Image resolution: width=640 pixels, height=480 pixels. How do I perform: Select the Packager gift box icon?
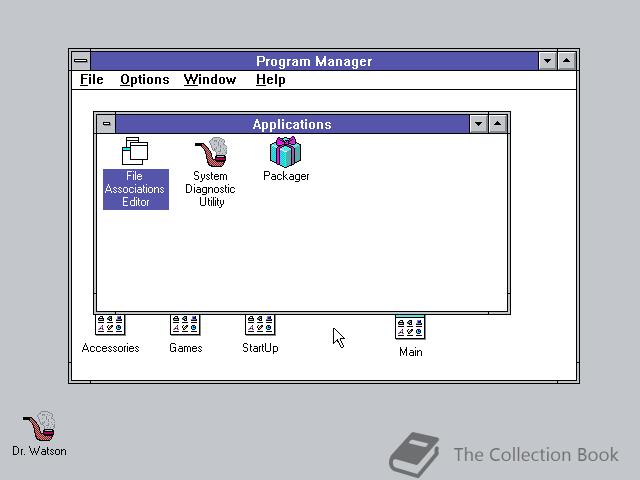click(285, 152)
